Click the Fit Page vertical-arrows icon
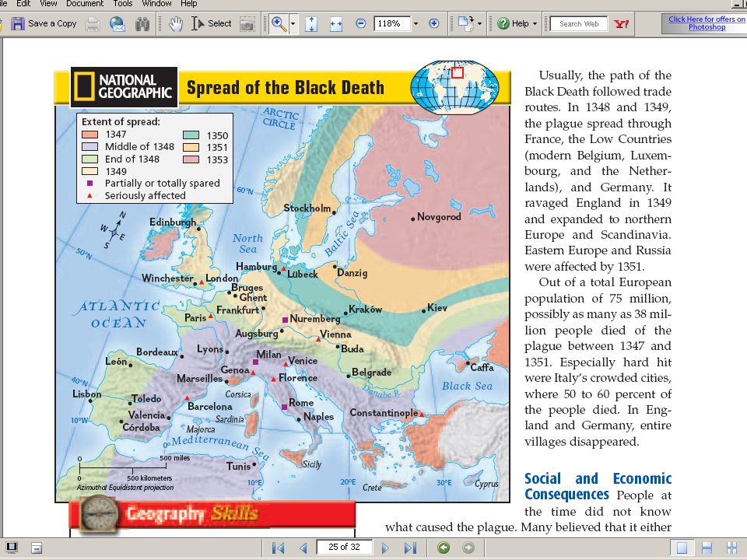The width and height of the screenshot is (747, 560). (311, 23)
